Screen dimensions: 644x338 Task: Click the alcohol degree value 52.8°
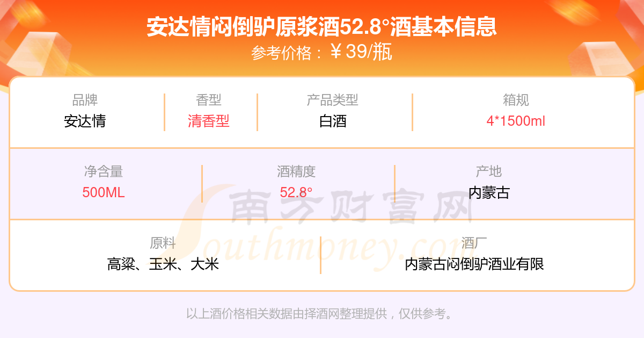(x=296, y=192)
